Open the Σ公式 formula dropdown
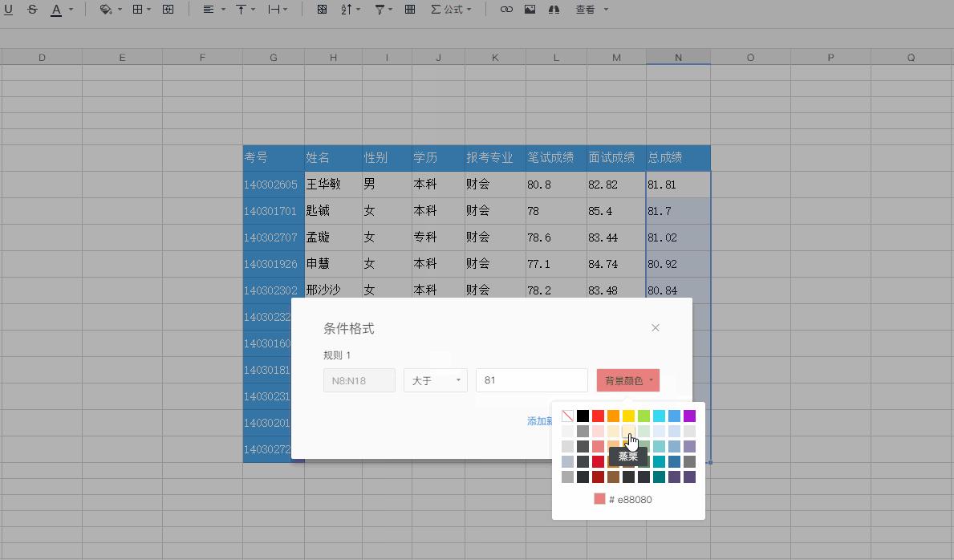 point(451,9)
